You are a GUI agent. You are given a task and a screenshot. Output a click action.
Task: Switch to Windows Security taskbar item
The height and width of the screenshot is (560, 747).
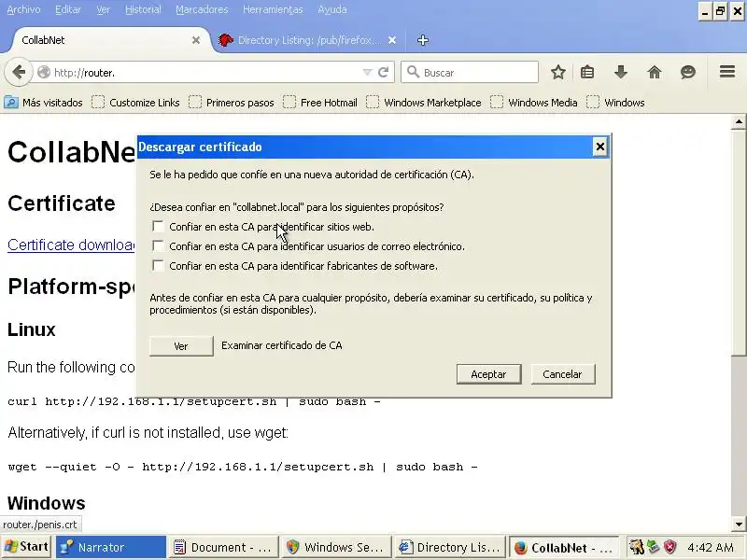(336, 547)
